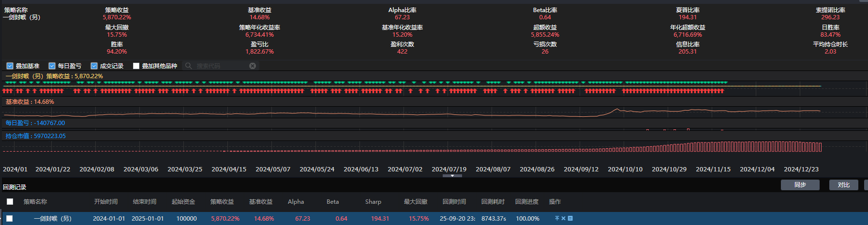
Task: Sort by the 最大回撤 column header
Action: pos(416,202)
